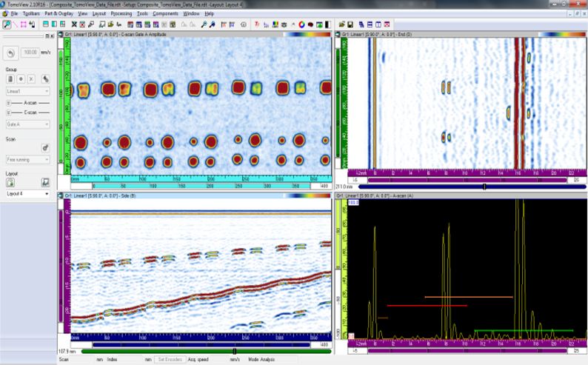Image resolution: width=588 pixels, height=365 pixels.
Task: Toggle the selected cursor tool in toolbar
Action: click(x=7, y=24)
